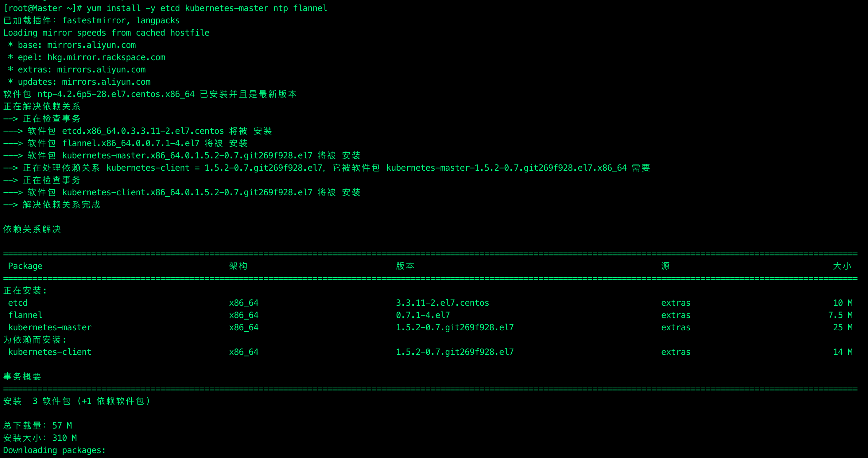Click the etcd package name in table
The height and width of the screenshot is (458, 868).
pyautogui.click(x=18, y=303)
